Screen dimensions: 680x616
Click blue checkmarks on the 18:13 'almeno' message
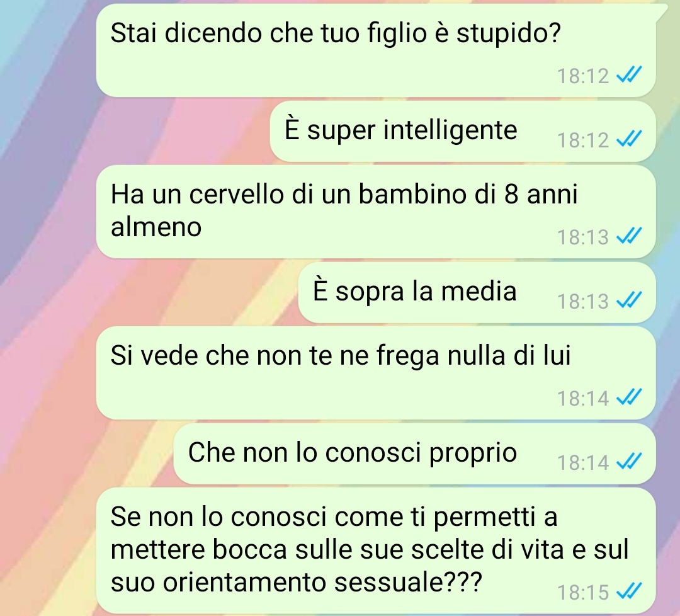[629, 236]
